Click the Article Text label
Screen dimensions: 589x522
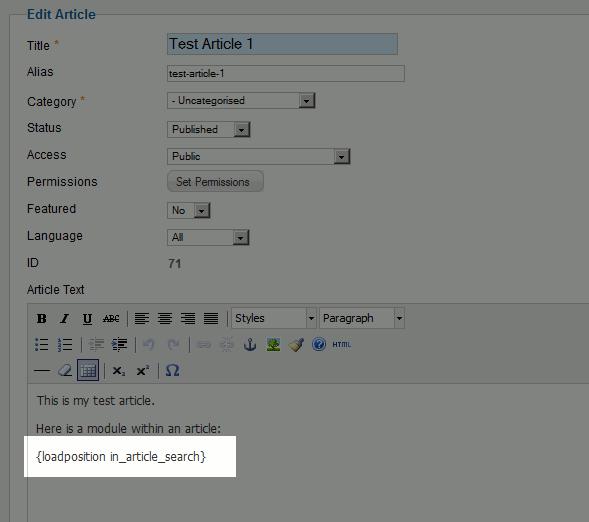(56, 290)
